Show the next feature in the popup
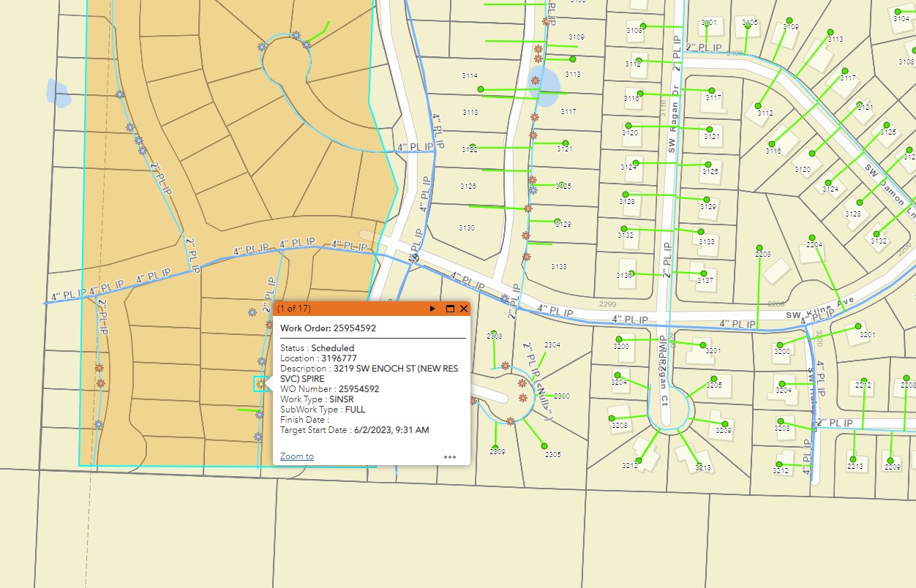 coord(432,309)
